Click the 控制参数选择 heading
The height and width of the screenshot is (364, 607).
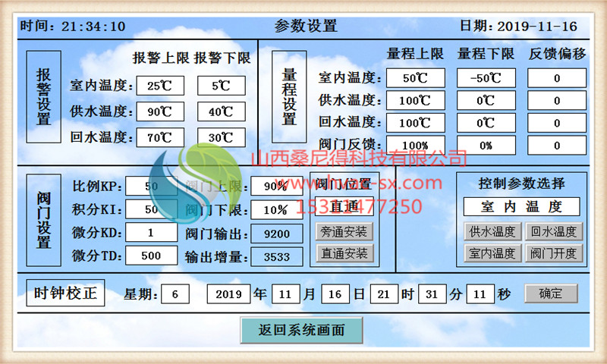pos(521,184)
